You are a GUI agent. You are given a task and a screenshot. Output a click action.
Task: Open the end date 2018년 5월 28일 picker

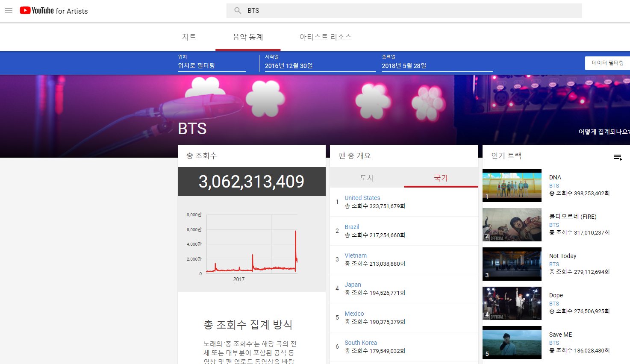click(x=436, y=66)
